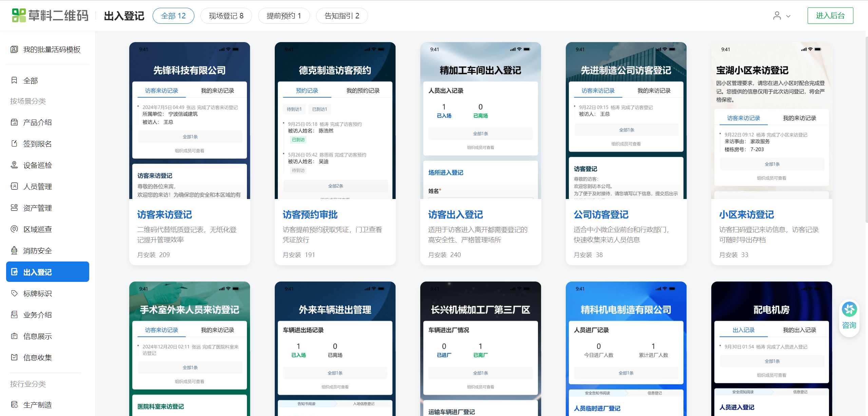Open 访客预约审批 template title link
Screen dimensions: 868x416
point(310,215)
